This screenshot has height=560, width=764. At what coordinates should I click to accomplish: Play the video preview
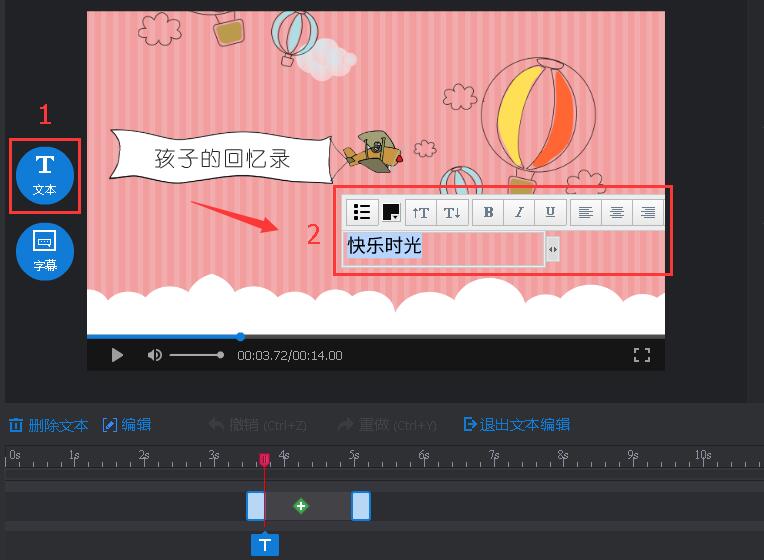pyautogui.click(x=117, y=355)
